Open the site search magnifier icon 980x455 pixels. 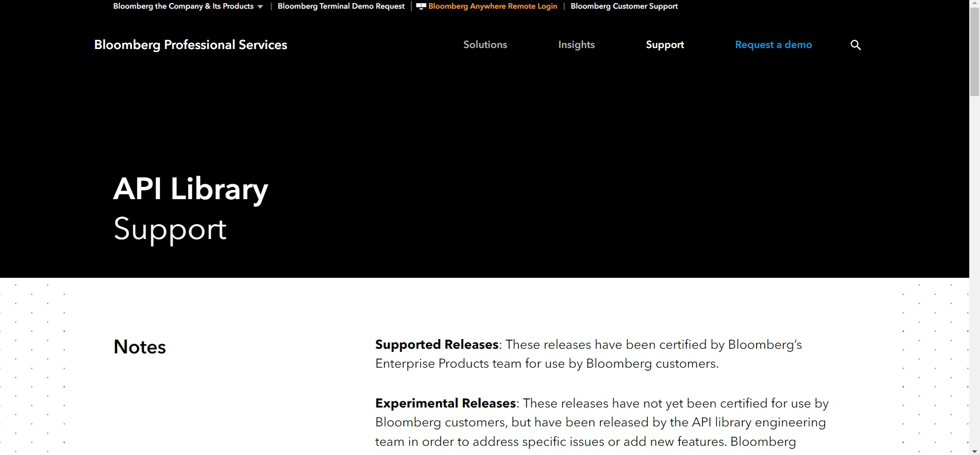(855, 45)
